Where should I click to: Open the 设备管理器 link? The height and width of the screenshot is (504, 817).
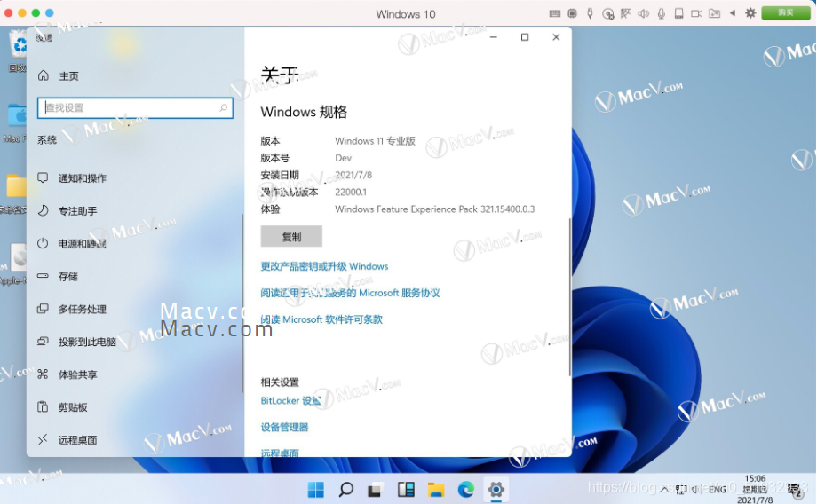click(x=284, y=428)
